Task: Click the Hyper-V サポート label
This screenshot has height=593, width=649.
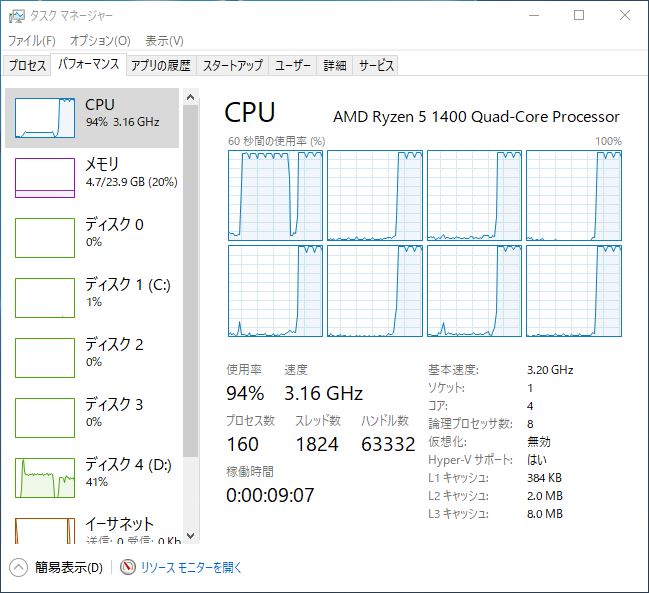Action: click(x=470, y=460)
